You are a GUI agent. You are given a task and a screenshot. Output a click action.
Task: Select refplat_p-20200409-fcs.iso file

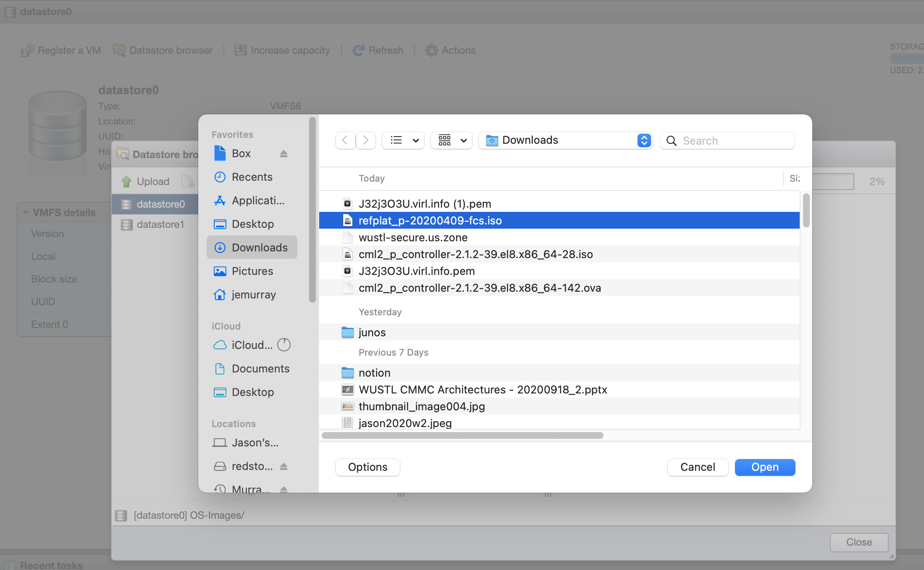[x=559, y=221]
